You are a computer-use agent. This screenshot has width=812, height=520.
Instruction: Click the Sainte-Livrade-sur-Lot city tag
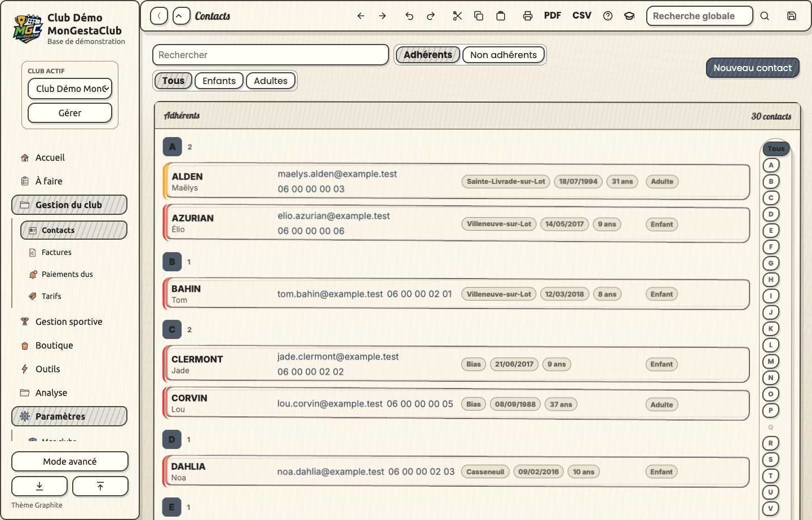(506, 182)
